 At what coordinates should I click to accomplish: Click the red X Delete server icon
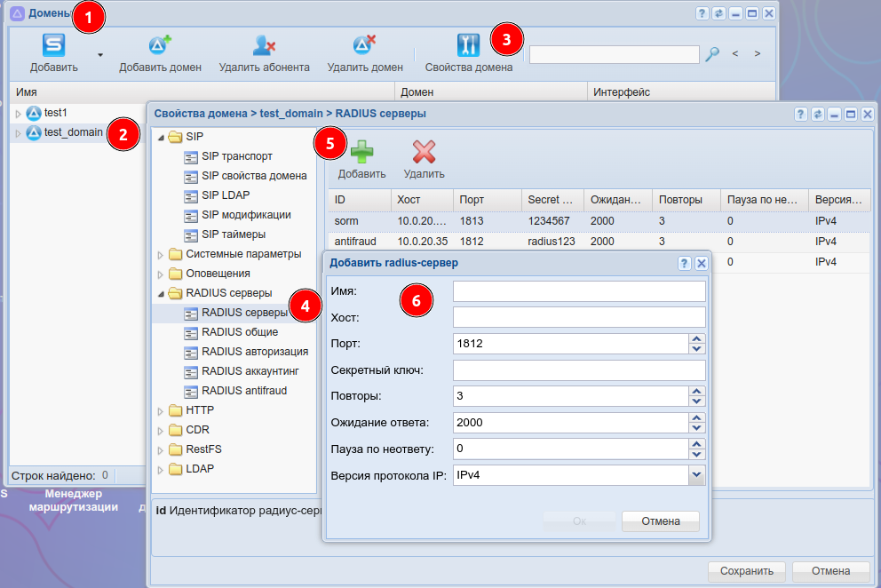click(424, 152)
